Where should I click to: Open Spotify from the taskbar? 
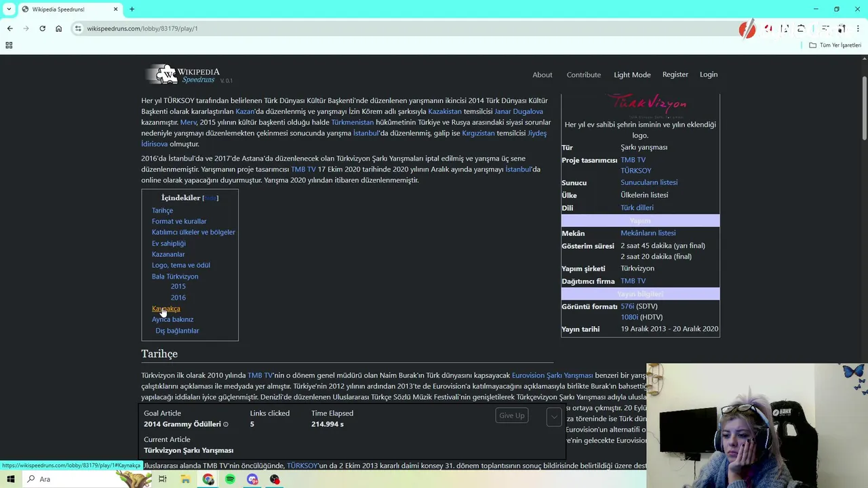click(x=230, y=479)
